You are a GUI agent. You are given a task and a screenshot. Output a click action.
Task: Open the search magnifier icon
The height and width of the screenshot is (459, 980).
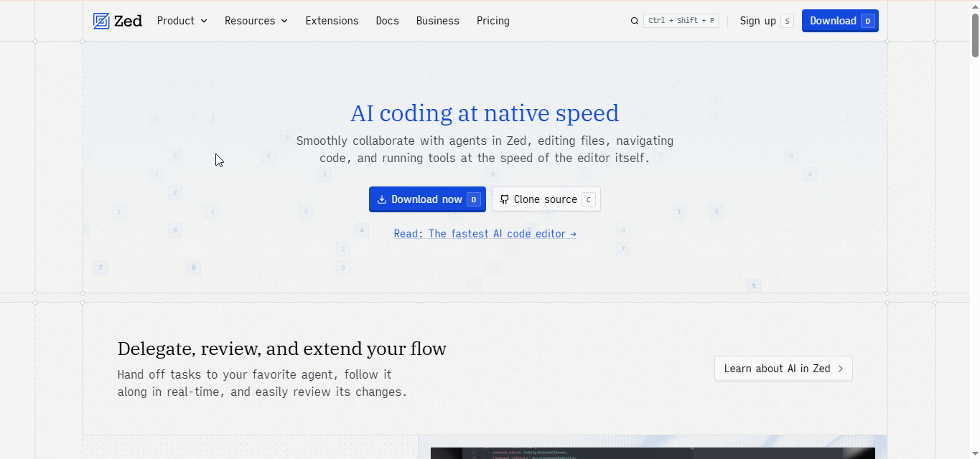tap(635, 21)
